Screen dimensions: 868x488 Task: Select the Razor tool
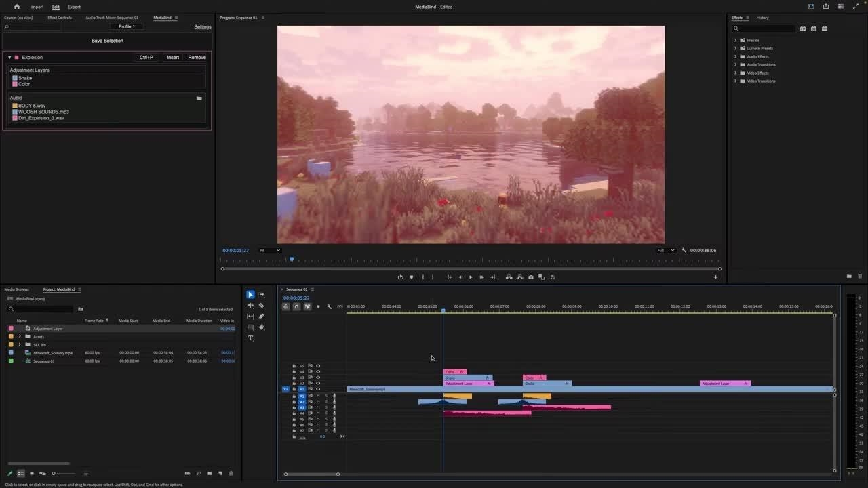click(262, 306)
